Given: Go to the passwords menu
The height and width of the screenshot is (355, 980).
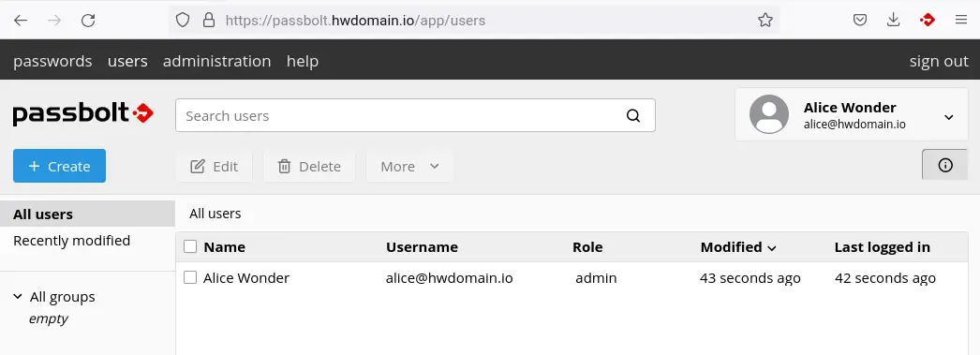Looking at the screenshot, I should (52, 61).
